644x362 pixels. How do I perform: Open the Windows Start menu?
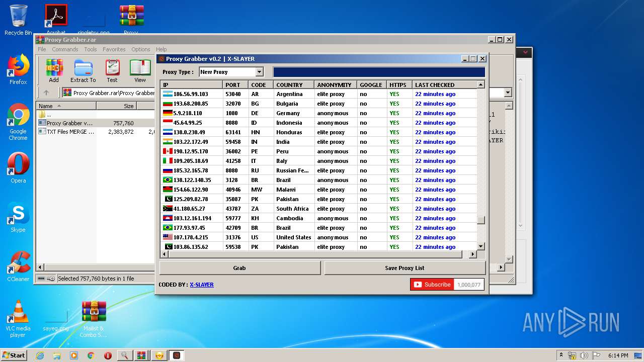[14, 355]
